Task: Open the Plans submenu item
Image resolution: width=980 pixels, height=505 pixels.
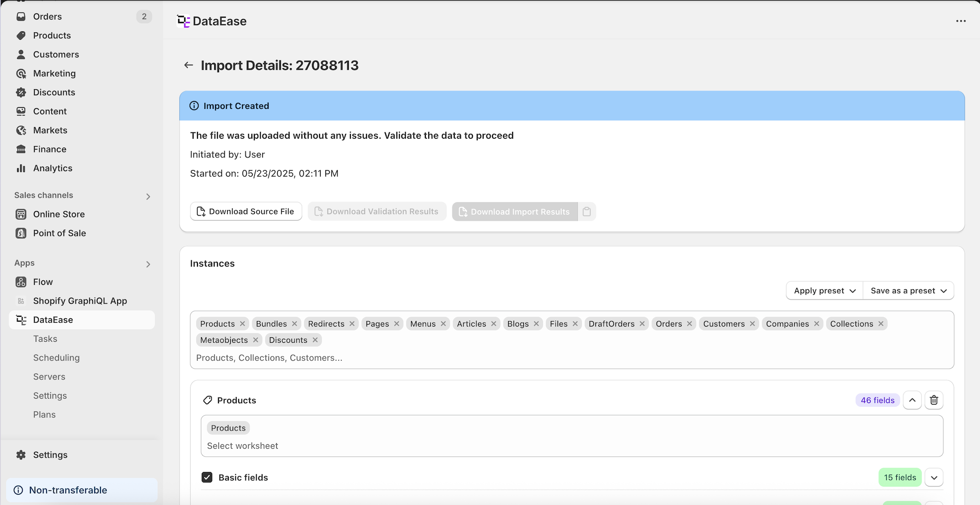Action: pos(44,415)
